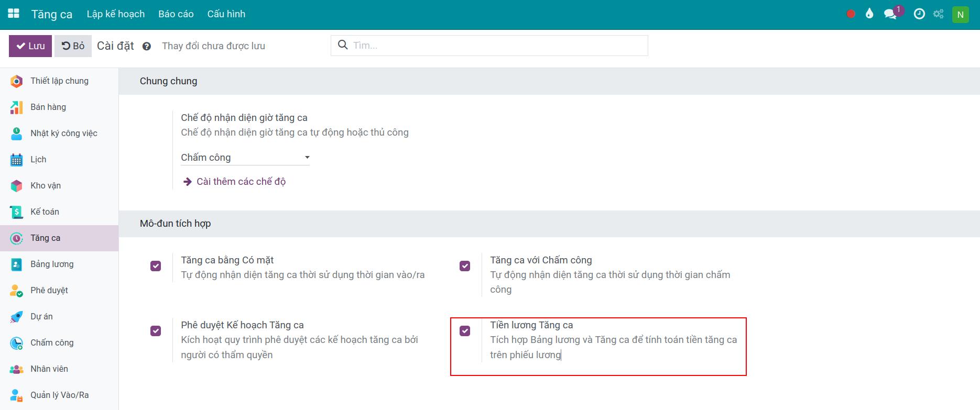Click in the Tìm... search field

(489, 46)
